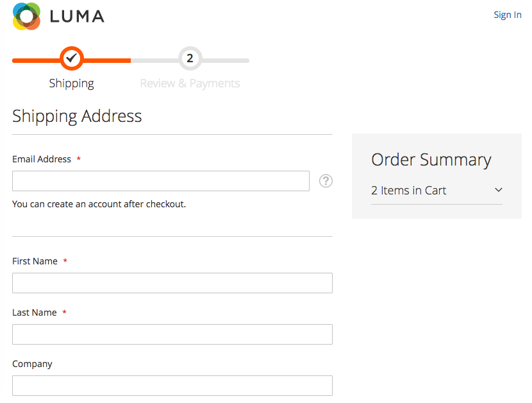The image size is (532, 403).
Task: Focus the Company input field
Action: (x=172, y=385)
